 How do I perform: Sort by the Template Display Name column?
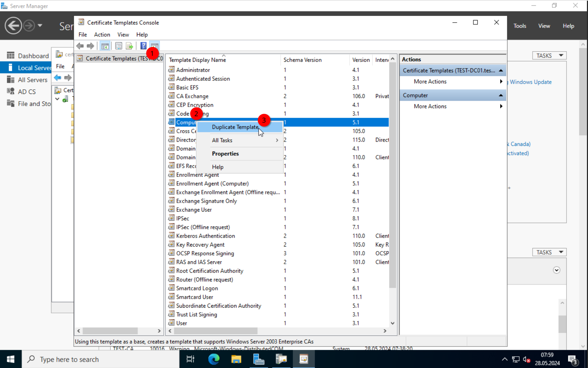coord(224,60)
